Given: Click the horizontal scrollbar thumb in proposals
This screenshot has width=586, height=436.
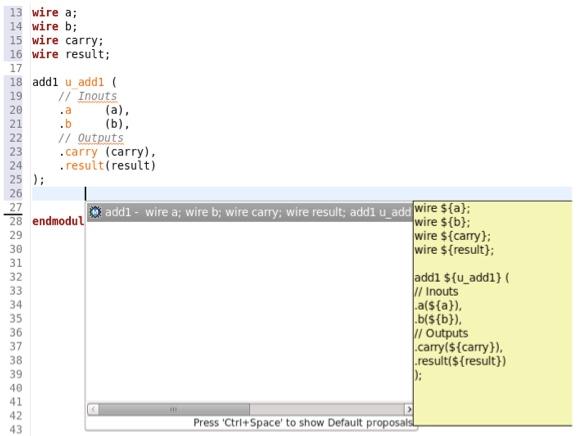Looking at the screenshot, I should (174, 409).
